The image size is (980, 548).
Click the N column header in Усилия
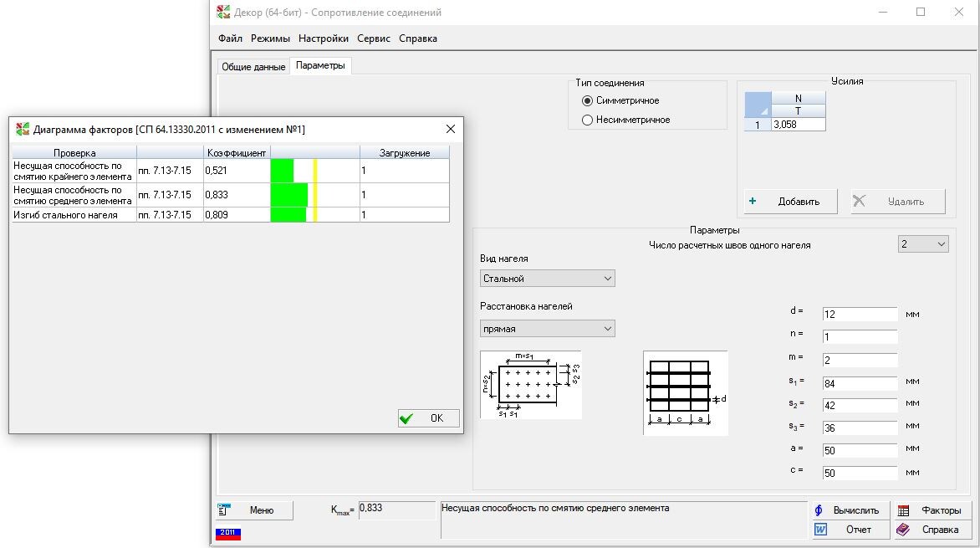[x=798, y=98]
